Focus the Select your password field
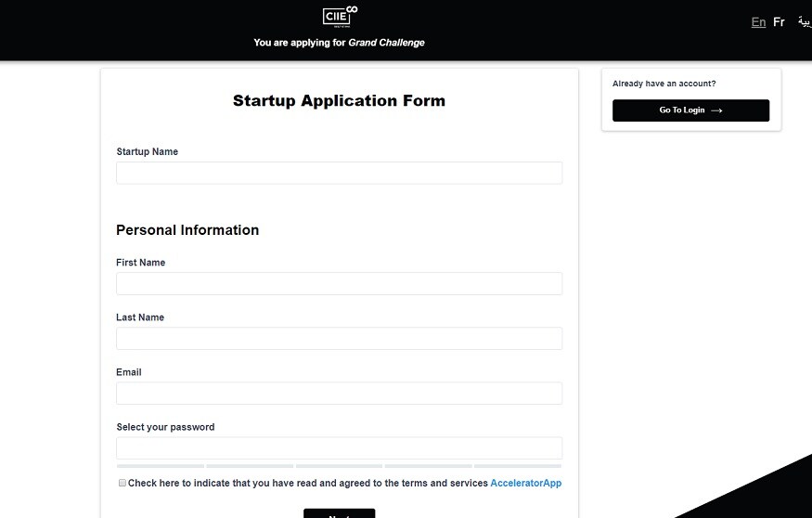The width and height of the screenshot is (812, 518). point(340,448)
